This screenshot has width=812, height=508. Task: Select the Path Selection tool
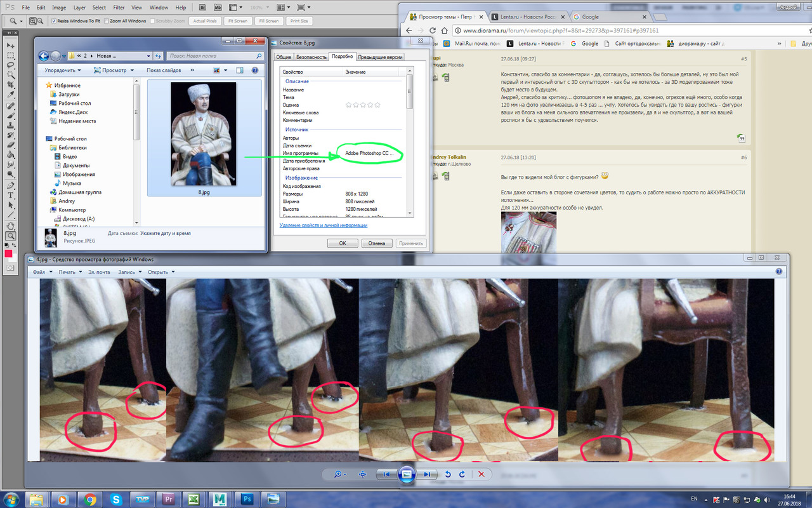10,204
